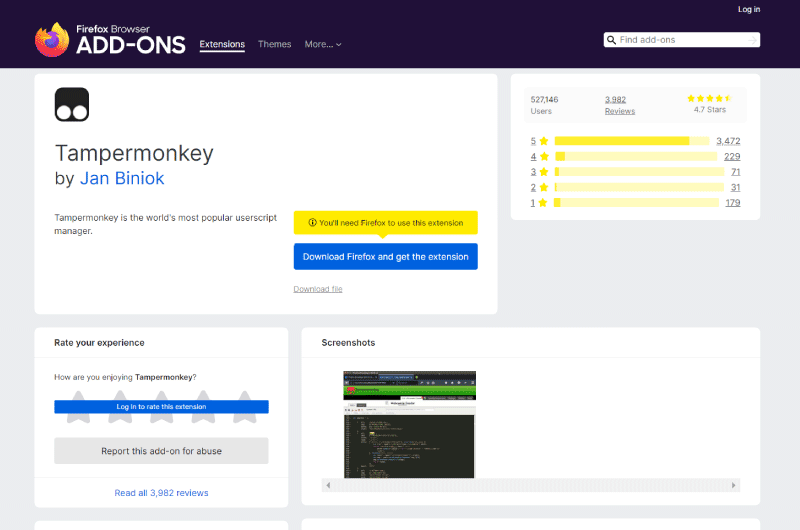Click the 527,146 Users text

tap(544, 105)
